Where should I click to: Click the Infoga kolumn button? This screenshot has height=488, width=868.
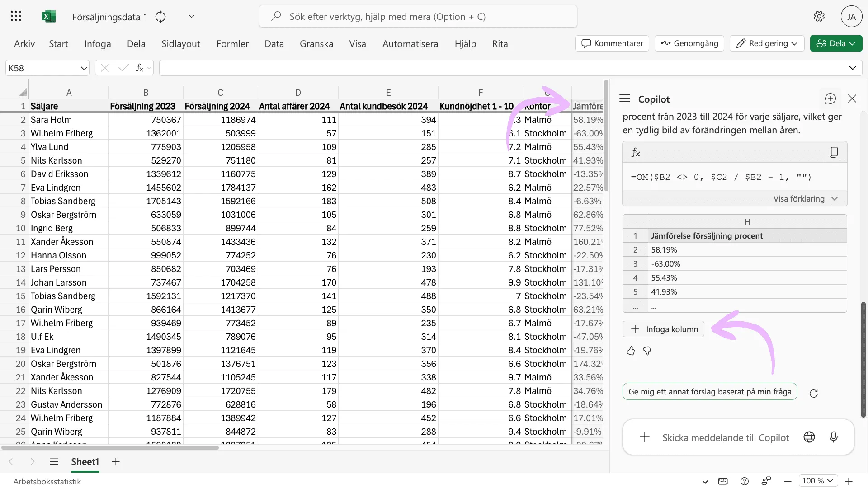(663, 329)
